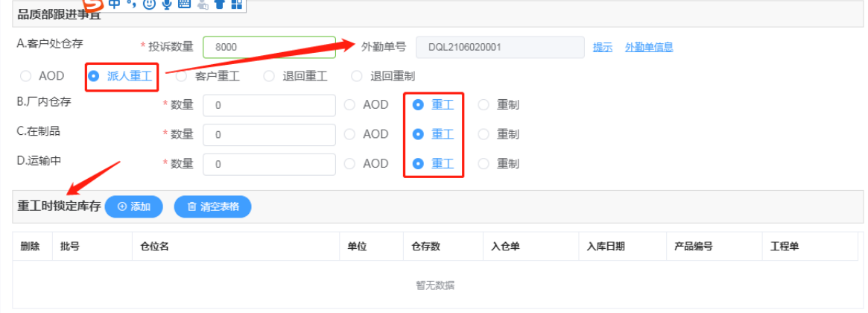Click the Sogou input method logo

click(x=95, y=4)
